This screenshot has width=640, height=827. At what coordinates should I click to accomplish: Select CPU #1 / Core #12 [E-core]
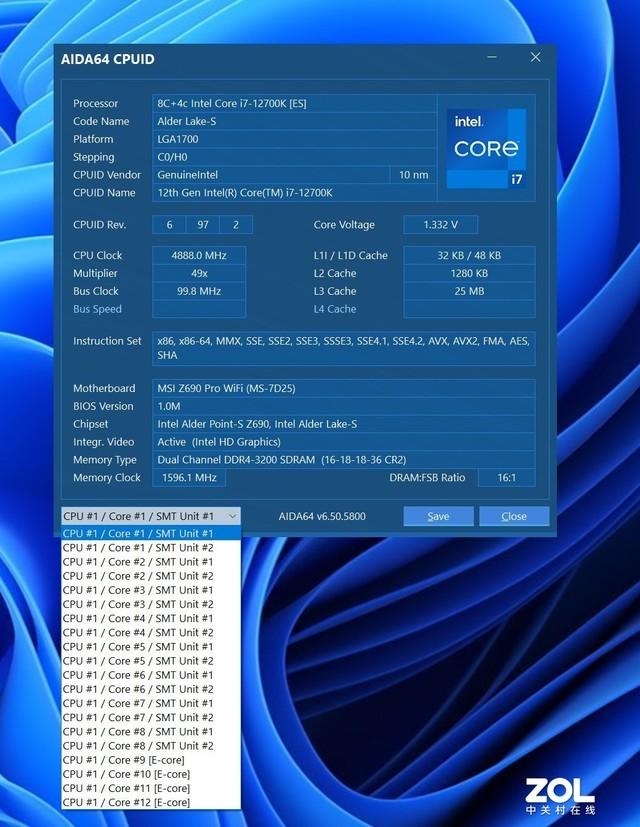[x=151, y=802]
